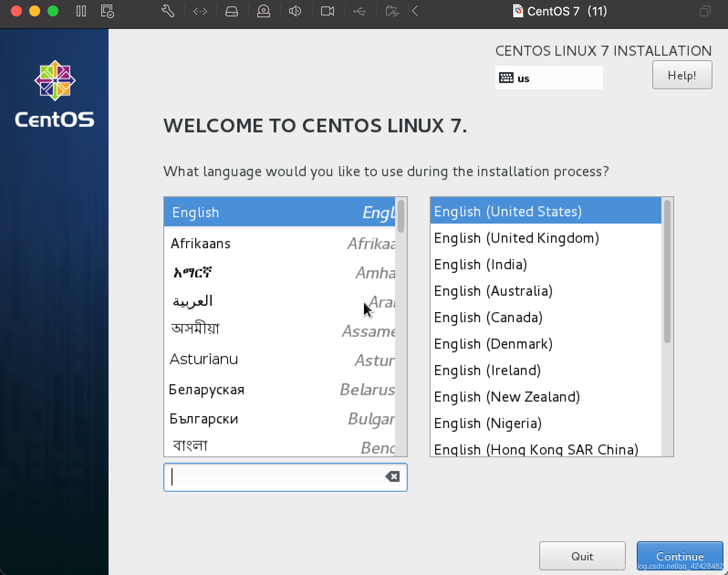The width and height of the screenshot is (728, 575).
Task: Minimize the VM window with yellow button
Action: coord(35,11)
